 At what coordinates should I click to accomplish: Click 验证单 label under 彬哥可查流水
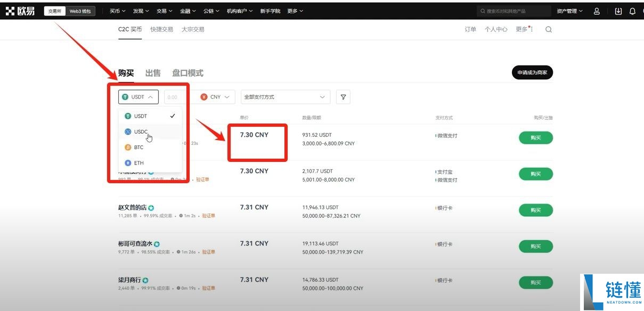coord(209,252)
